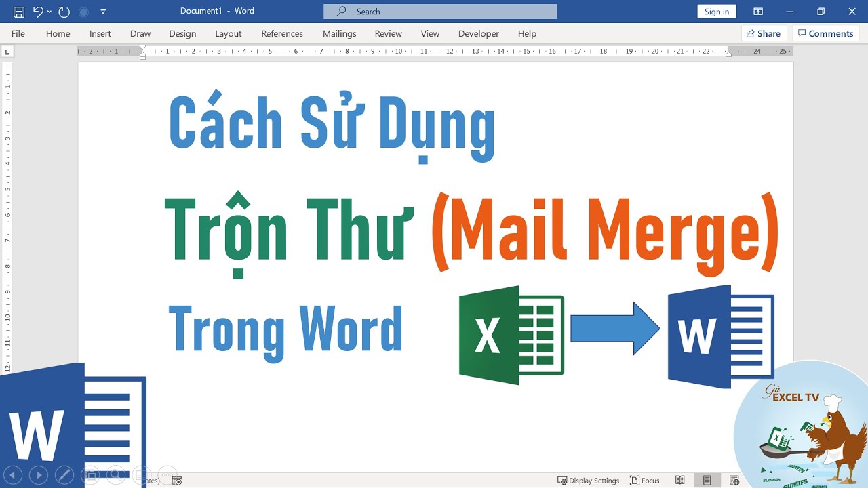The width and height of the screenshot is (868, 488).
Task: Open the Draw tab
Action: coord(140,33)
